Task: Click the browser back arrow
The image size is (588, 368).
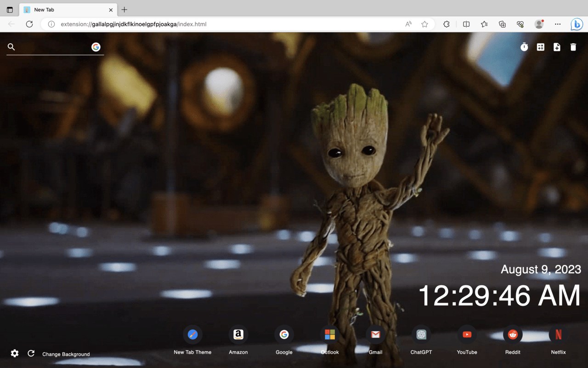Action: [x=11, y=24]
